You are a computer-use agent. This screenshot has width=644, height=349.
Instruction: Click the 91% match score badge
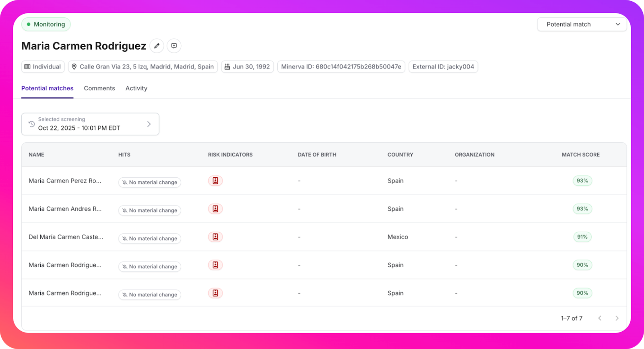click(582, 237)
